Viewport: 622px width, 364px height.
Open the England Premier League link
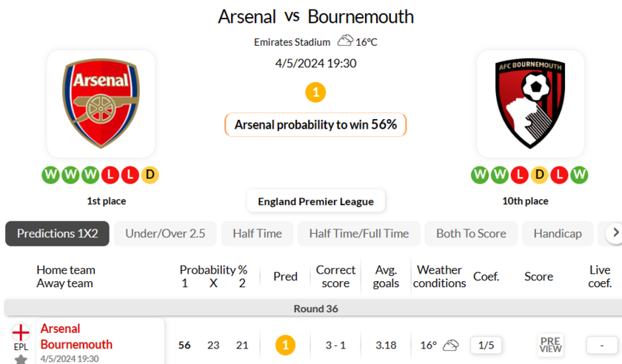[315, 201]
